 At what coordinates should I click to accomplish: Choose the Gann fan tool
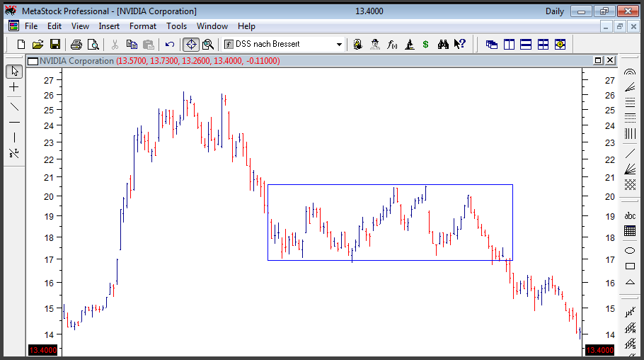click(x=630, y=169)
